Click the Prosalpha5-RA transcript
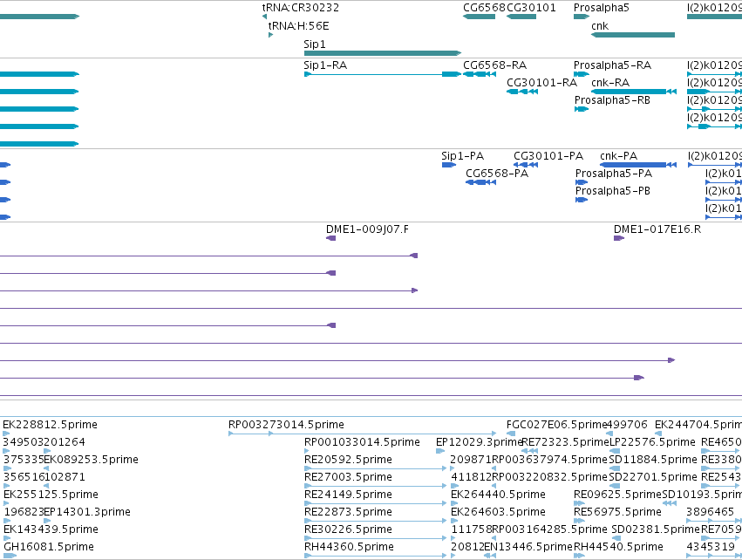The image size is (742, 560). [x=582, y=74]
